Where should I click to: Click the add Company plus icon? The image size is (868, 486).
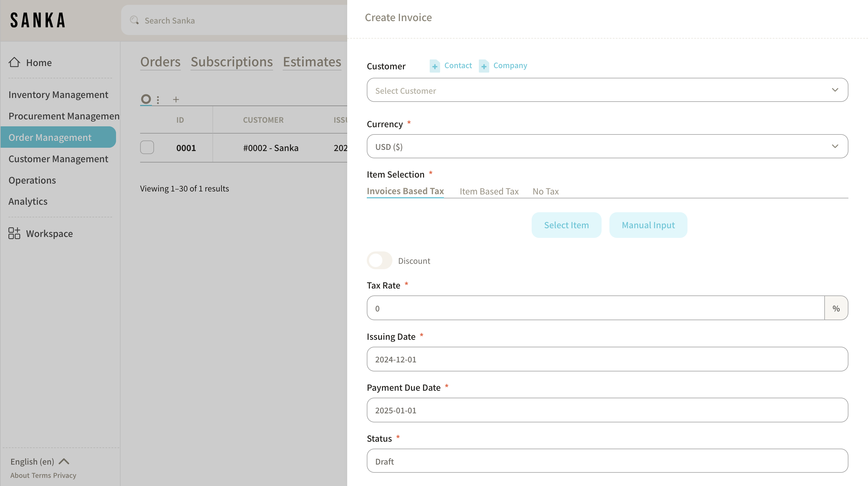pyautogui.click(x=483, y=66)
